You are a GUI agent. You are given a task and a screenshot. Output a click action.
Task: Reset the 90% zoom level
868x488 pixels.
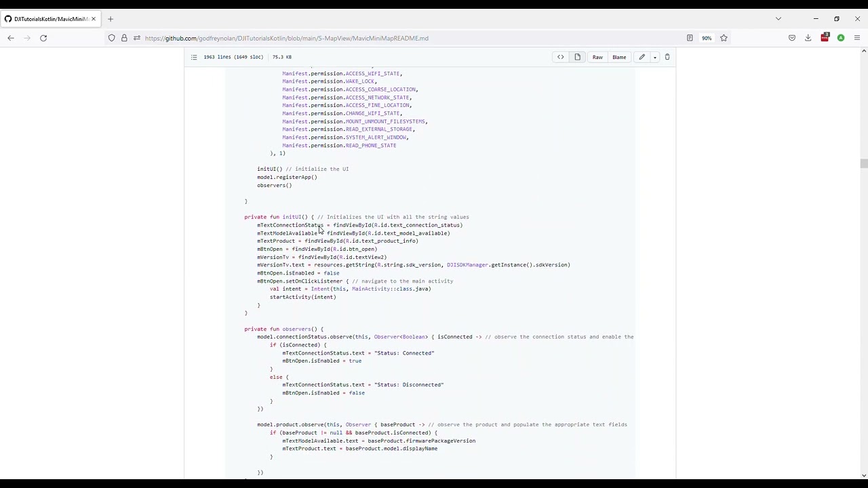tap(707, 38)
